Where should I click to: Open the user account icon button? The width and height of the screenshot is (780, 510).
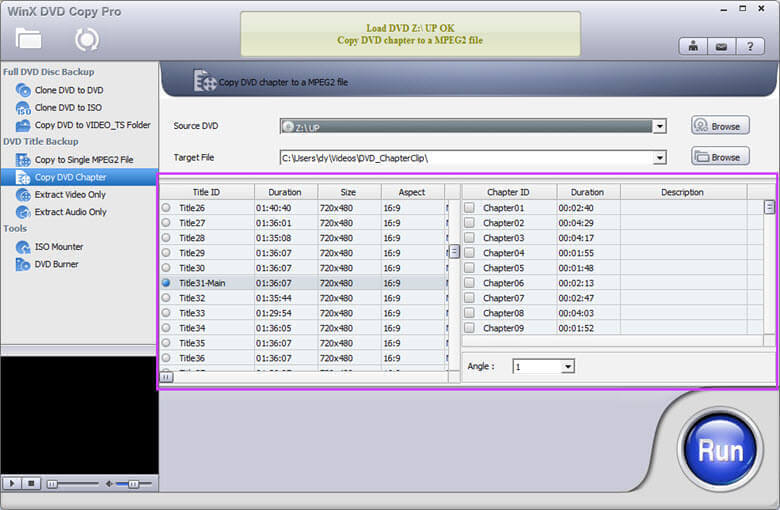click(693, 46)
